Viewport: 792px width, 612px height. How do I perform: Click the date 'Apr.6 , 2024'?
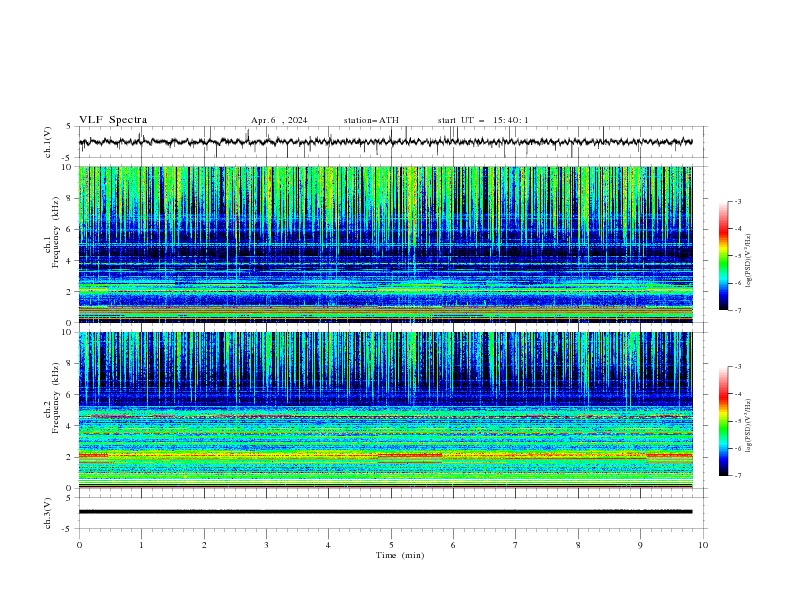tap(279, 120)
